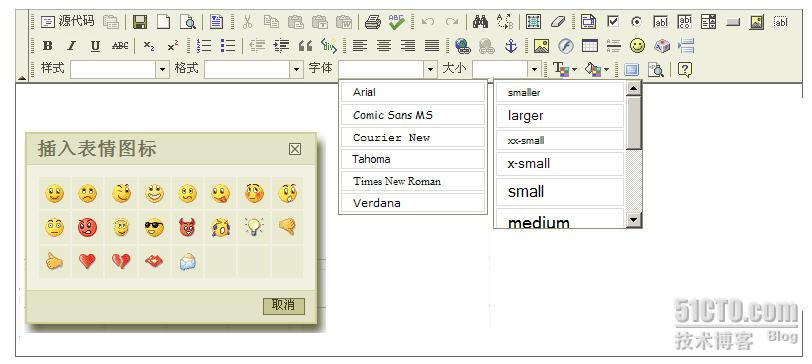Insert an image button from the toolbar
The width and height of the screenshot is (812, 364).
pos(757,22)
